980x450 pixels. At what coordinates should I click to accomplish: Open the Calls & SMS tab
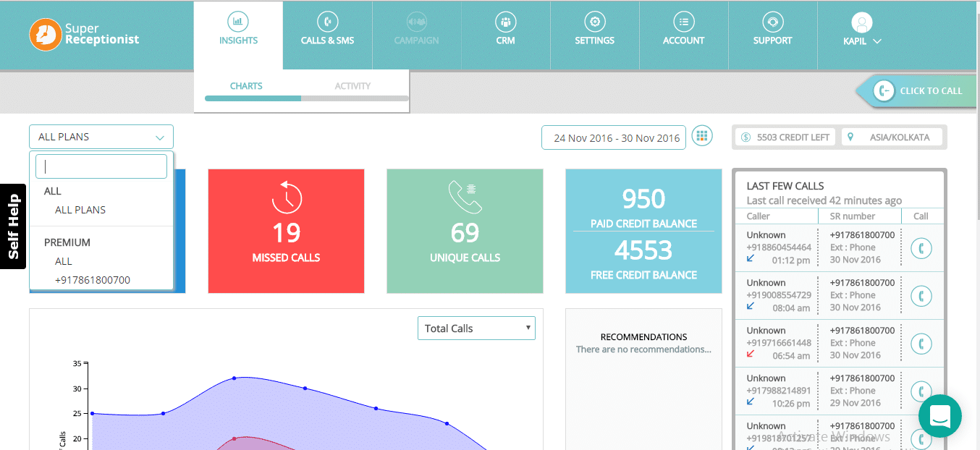pos(327,35)
